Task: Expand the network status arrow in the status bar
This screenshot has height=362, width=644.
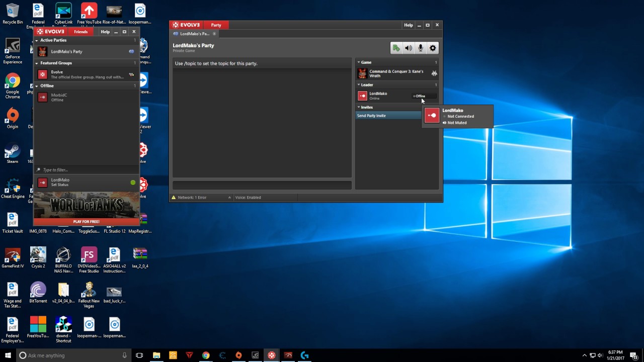Action: point(229,198)
